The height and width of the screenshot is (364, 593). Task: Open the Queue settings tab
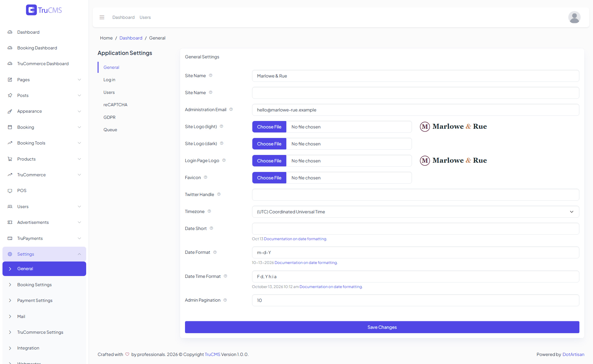pyautogui.click(x=110, y=130)
